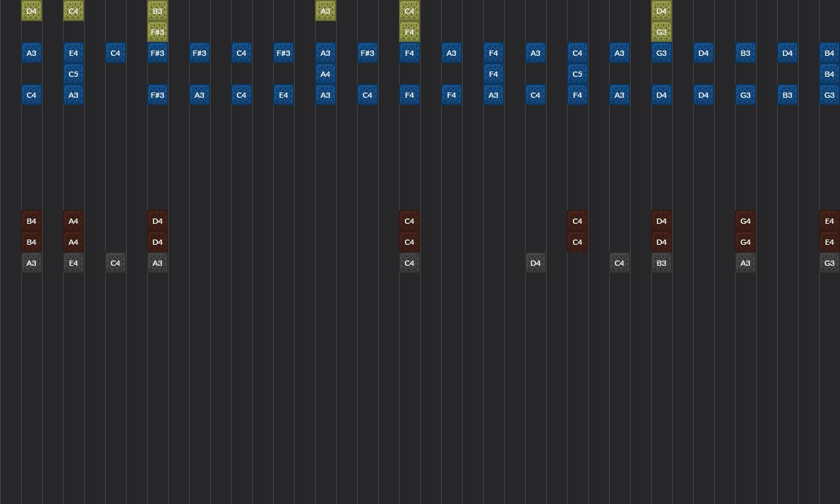Click the gray G3 note block
The image size is (840, 504).
[829, 263]
